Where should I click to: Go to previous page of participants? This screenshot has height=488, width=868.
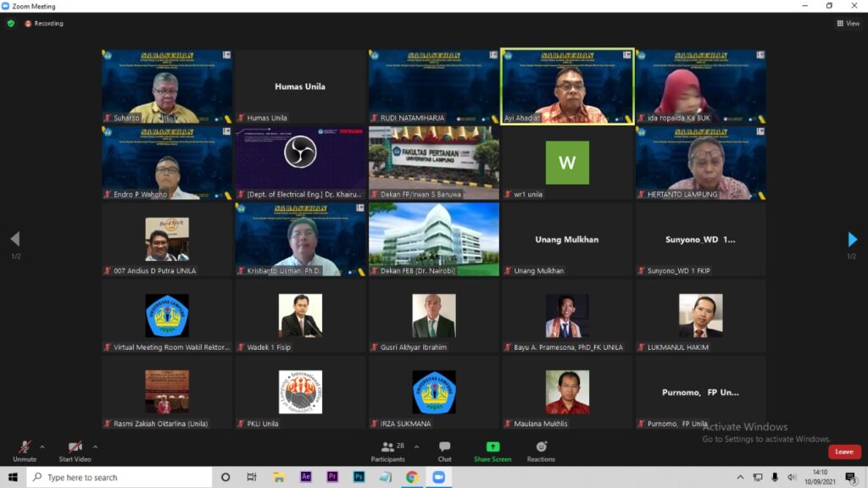14,240
